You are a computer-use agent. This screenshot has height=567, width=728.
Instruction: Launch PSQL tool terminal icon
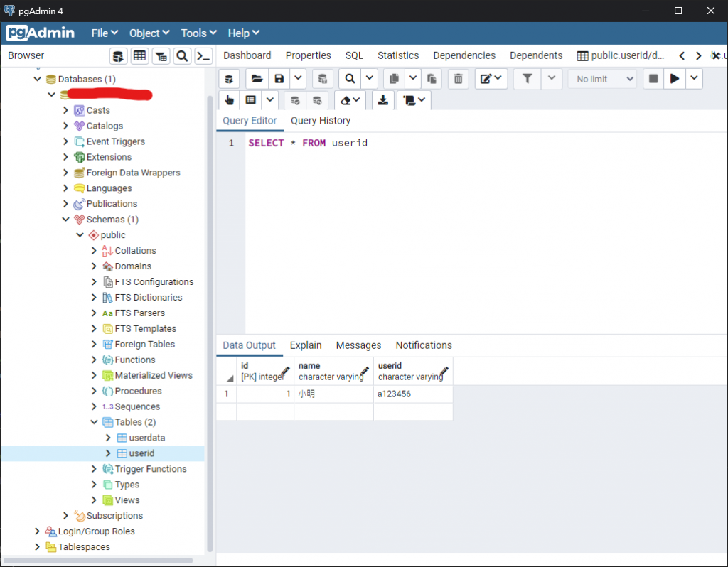pyautogui.click(x=203, y=56)
